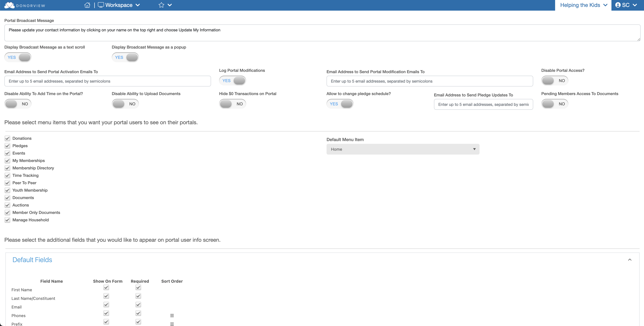This screenshot has height=326, width=644.
Task: Click the Workspace monitor icon
Action: [x=101, y=5]
